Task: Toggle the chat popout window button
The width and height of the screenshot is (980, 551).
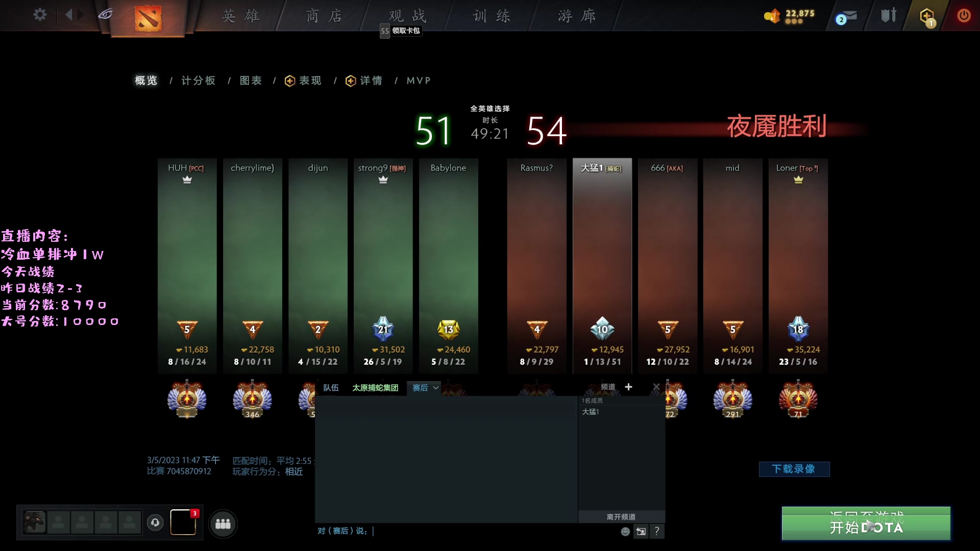Action: (641, 532)
